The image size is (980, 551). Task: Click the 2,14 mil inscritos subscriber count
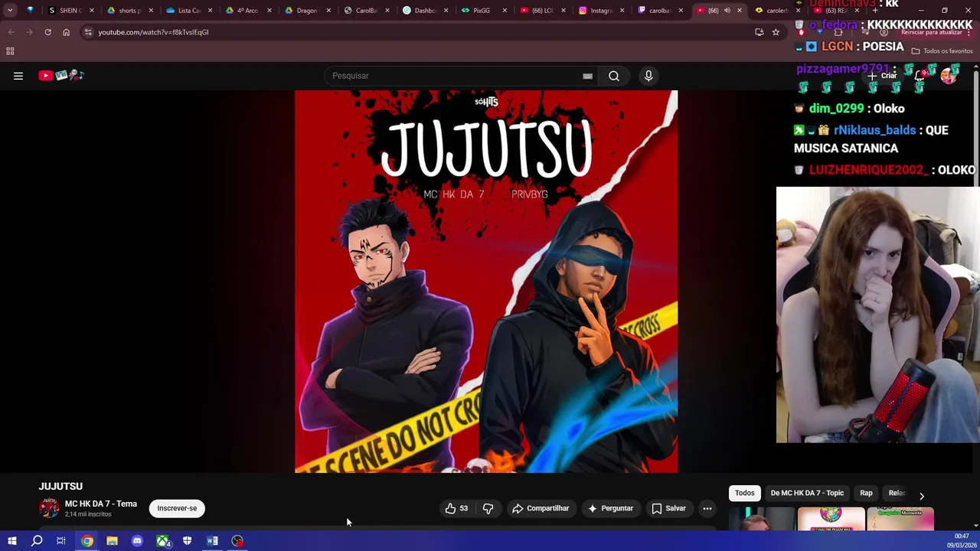pyautogui.click(x=88, y=514)
